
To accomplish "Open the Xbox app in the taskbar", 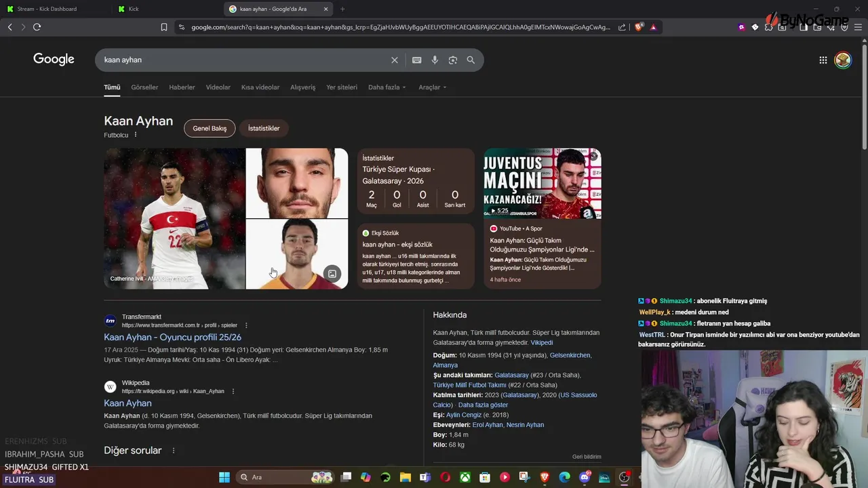I will point(465,477).
